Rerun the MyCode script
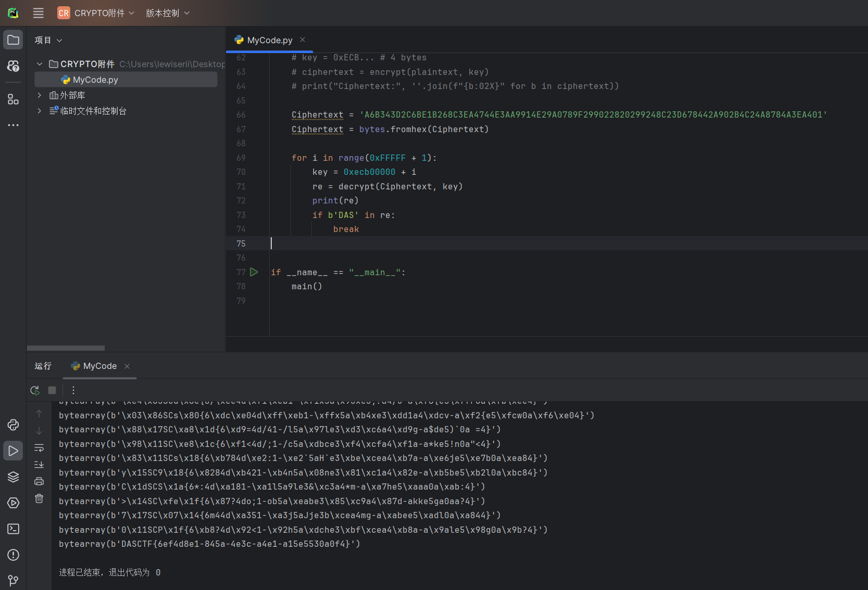Screen dimensions: 868x590 point(35,390)
